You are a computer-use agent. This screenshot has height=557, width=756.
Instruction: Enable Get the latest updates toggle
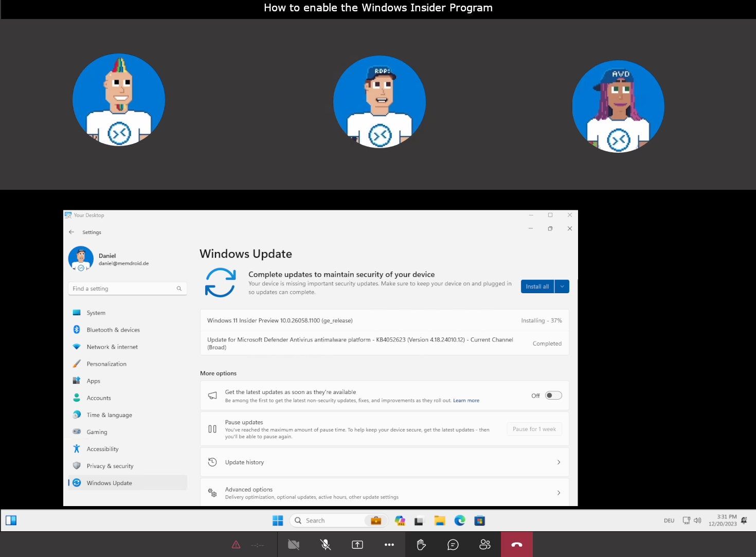553,395
